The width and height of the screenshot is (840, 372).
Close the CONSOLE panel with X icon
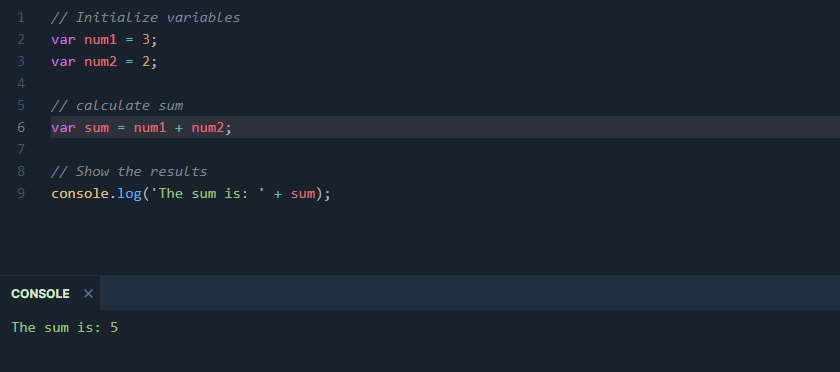point(88,294)
